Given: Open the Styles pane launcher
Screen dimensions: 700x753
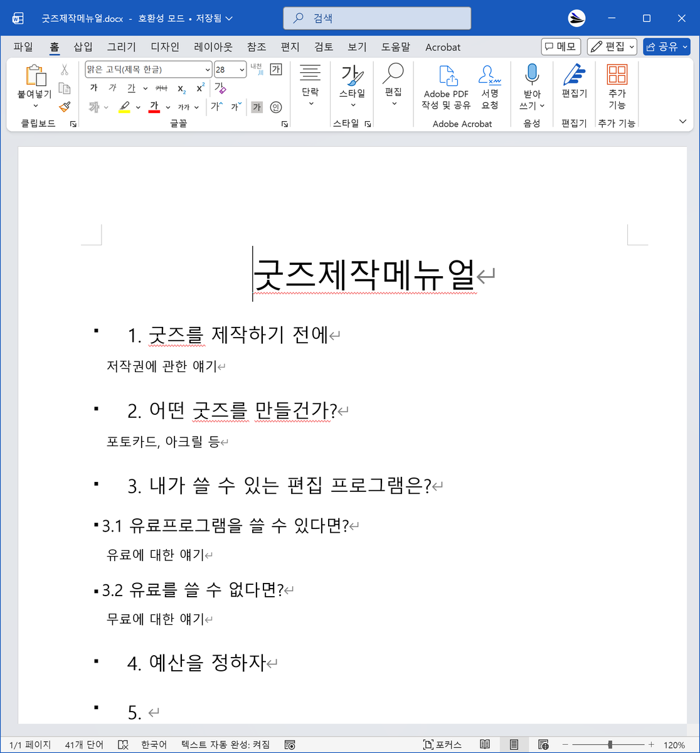Looking at the screenshot, I should click(368, 124).
